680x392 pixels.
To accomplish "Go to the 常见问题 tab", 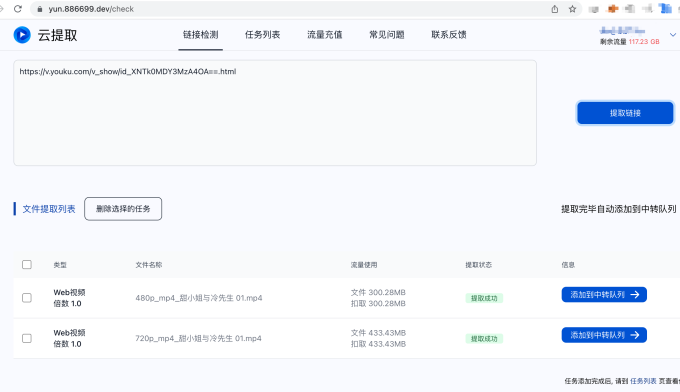I will coord(386,35).
